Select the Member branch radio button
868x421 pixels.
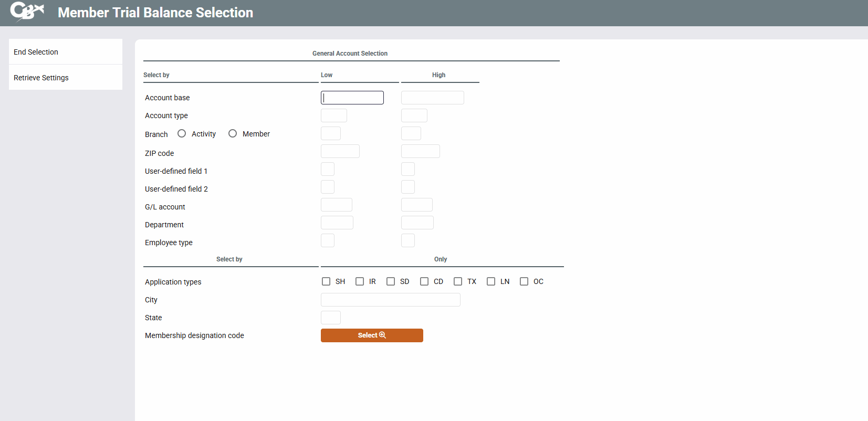(233, 134)
